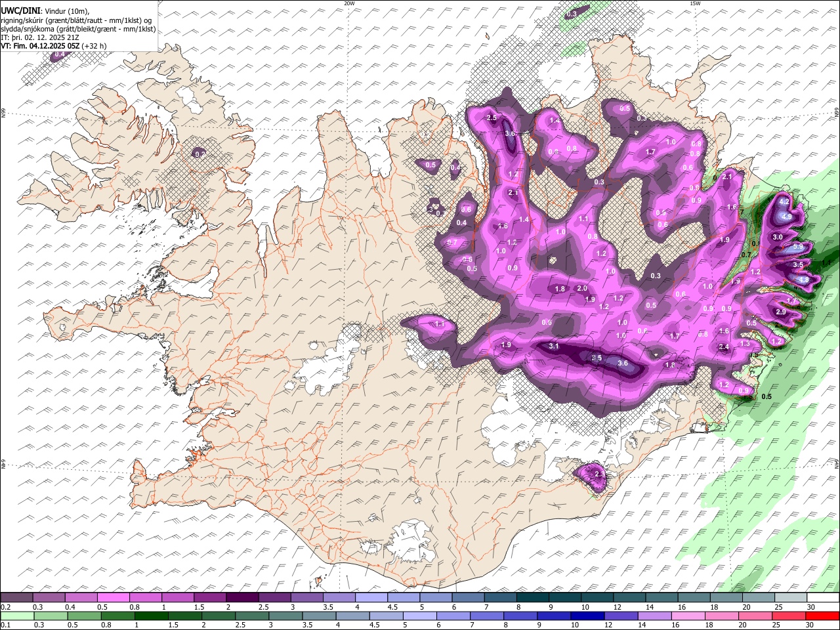Select the dark teal swatch labeled 8 in upper legend
This screenshot has height=630, width=840.
coord(532,597)
